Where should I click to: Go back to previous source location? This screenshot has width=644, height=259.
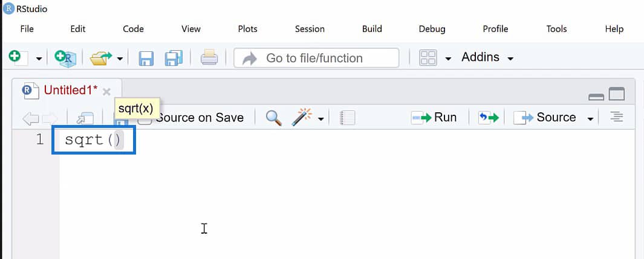tap(30, 118)
